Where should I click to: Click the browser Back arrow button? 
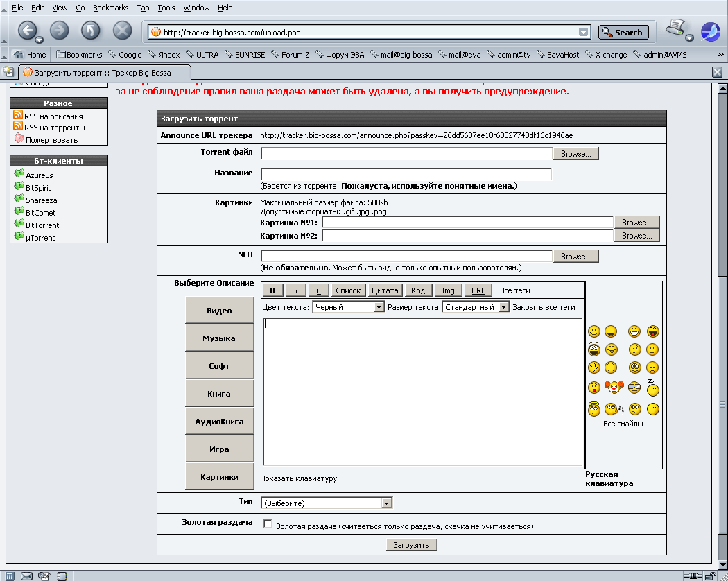[28, 31]
